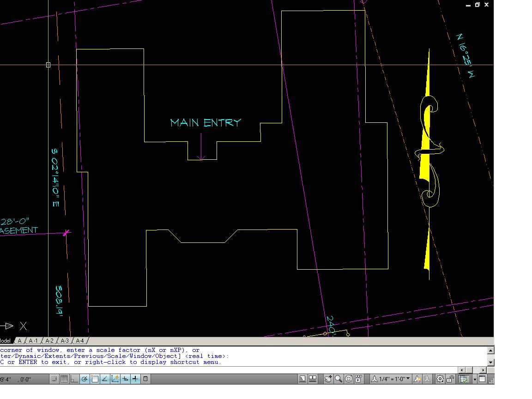Switch to layout tab A-3

click(x=65, y=341)
